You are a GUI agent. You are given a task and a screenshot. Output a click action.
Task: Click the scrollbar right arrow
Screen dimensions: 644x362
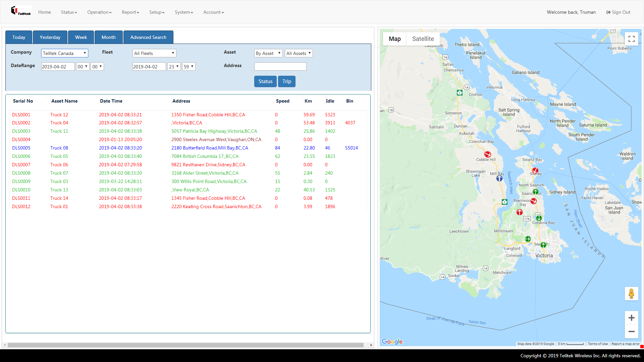[371, 345]
